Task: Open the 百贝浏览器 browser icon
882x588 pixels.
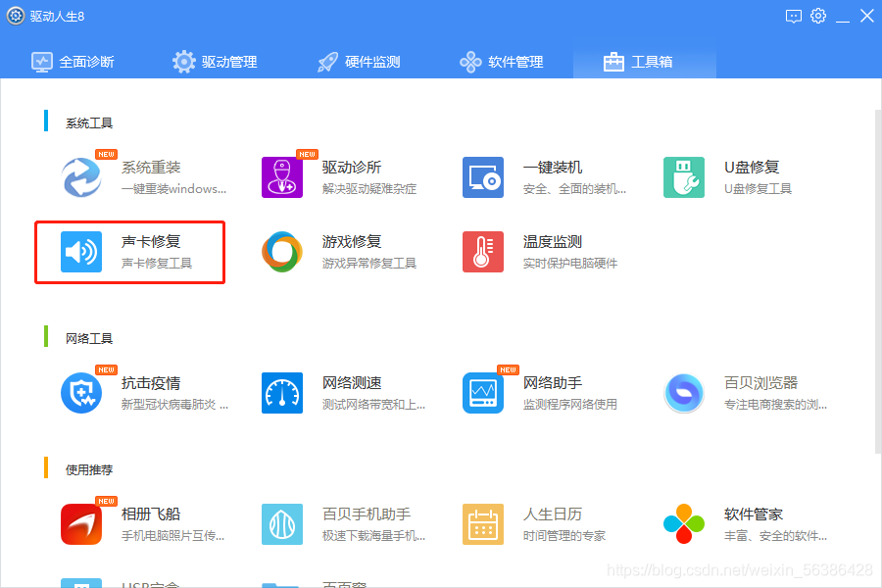Action: [684, 393]
